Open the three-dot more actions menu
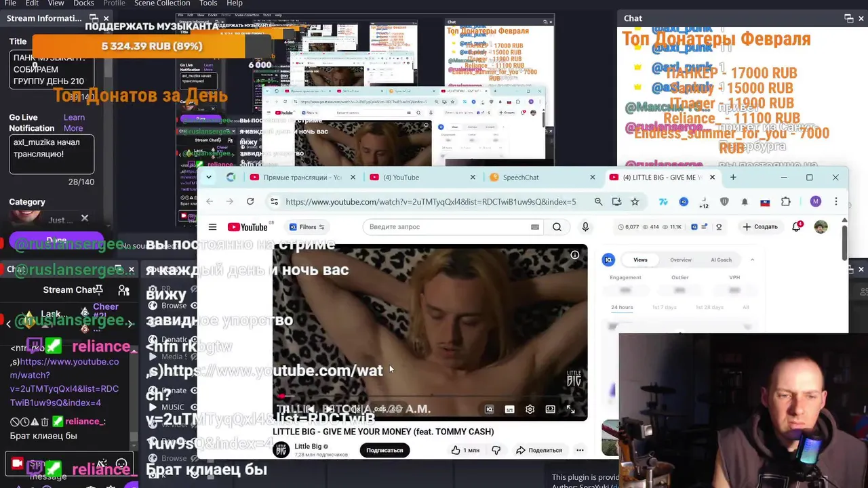This screenshot has width=868, height=488. (x=580, y=450)
